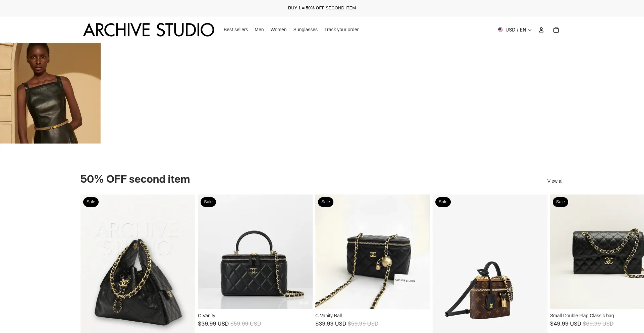Open the triangular black chain bag thumbnail

[x=138, y=264]
